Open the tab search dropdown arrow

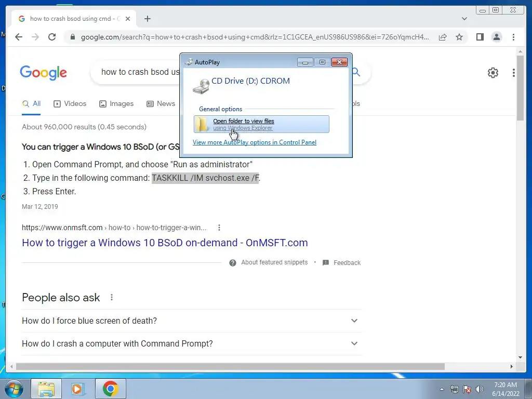[x=464, y=19]
